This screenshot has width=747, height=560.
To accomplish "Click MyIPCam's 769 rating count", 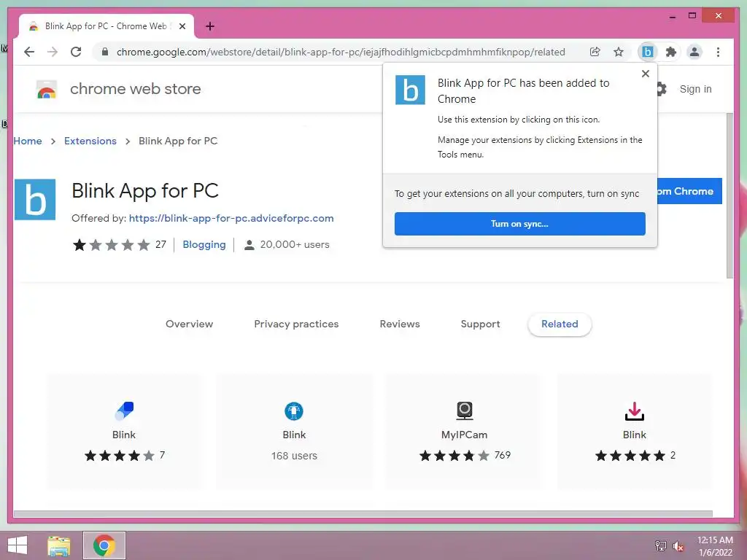I will tap(502, 455).
